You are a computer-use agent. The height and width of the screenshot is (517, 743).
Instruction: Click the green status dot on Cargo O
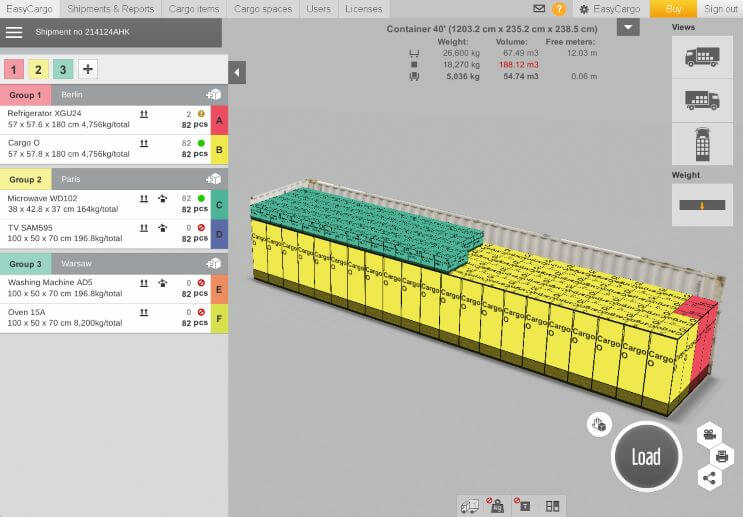pyautogui.click(x=201, y=143)
